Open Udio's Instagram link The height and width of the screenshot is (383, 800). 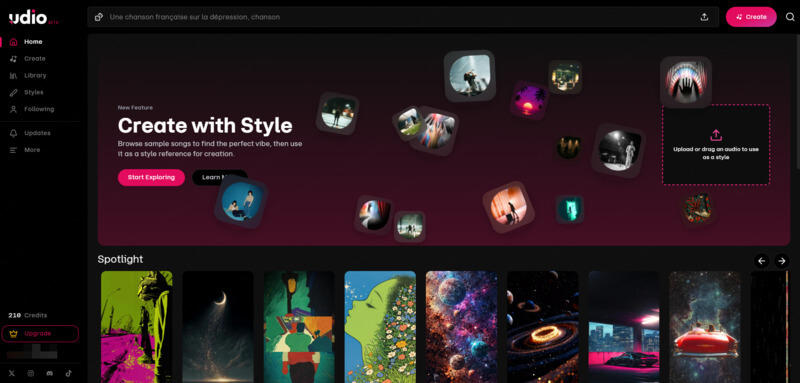[31, 373]
